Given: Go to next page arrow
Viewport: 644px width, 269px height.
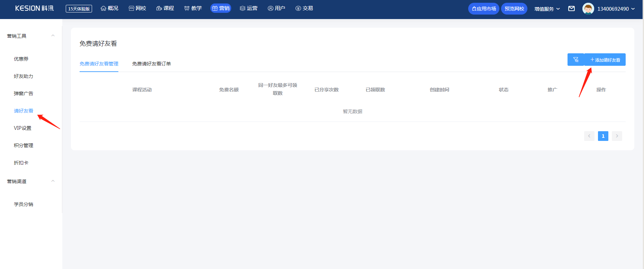Looking at the screenshot, I should 617,136.
